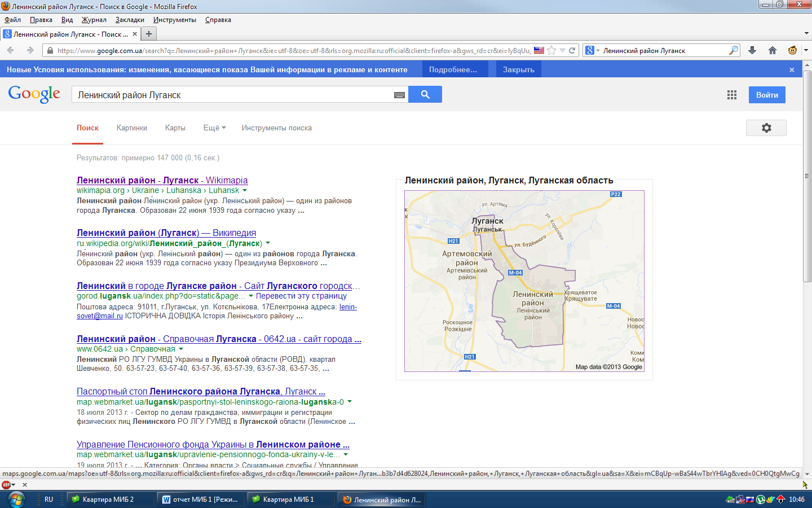Switch to the Картинки search tab
Image resolution: width=812 pixels, height=508 pixels.
[132, 128]
